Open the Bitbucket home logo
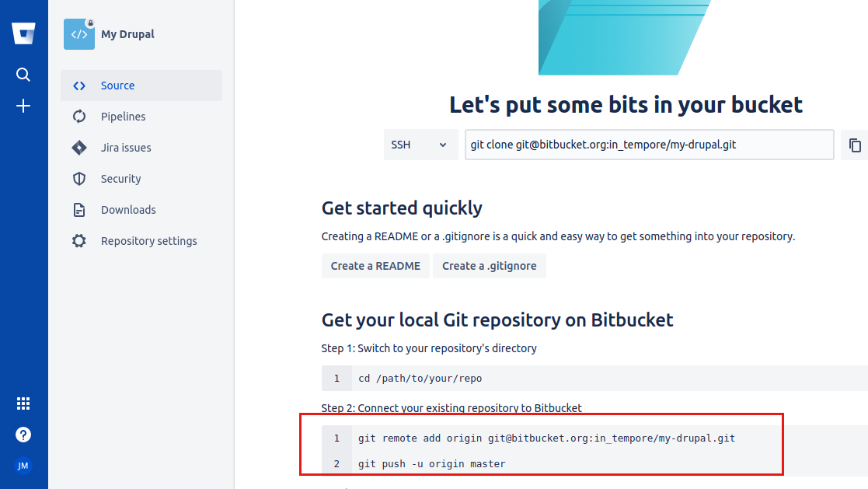868x489 pixels. [x=24, y=33]
